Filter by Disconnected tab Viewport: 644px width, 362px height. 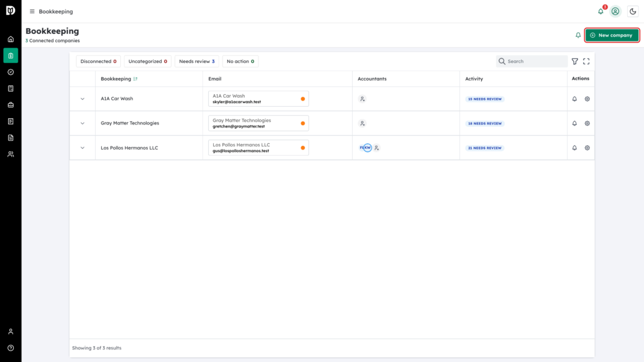(98, 62)
